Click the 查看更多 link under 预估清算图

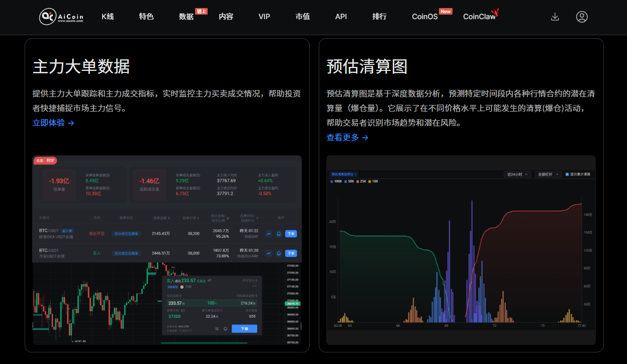click(343, 137)
